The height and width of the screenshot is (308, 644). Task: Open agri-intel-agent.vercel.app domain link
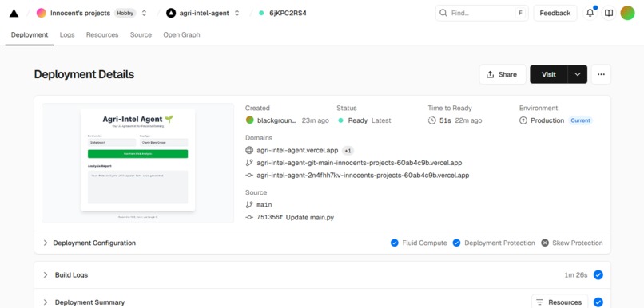point(297,151)
